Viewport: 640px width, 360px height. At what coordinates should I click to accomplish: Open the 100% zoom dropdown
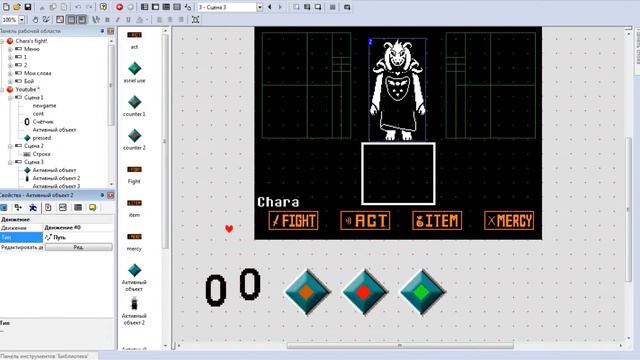coord(22,19)
